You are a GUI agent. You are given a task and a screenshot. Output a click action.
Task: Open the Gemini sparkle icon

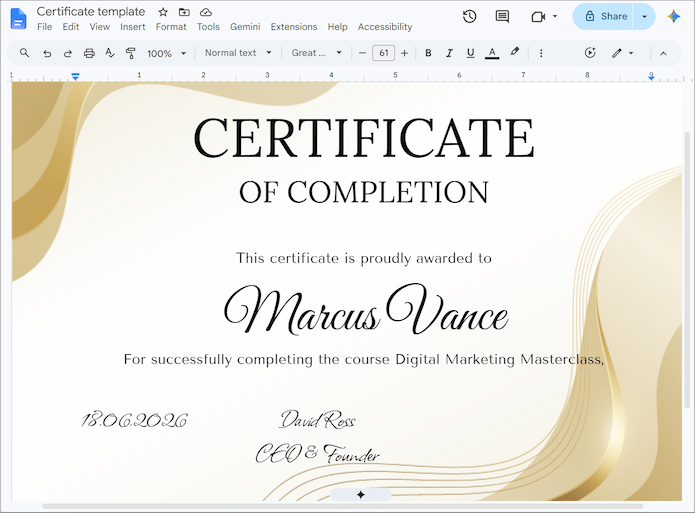pos(673,16)
